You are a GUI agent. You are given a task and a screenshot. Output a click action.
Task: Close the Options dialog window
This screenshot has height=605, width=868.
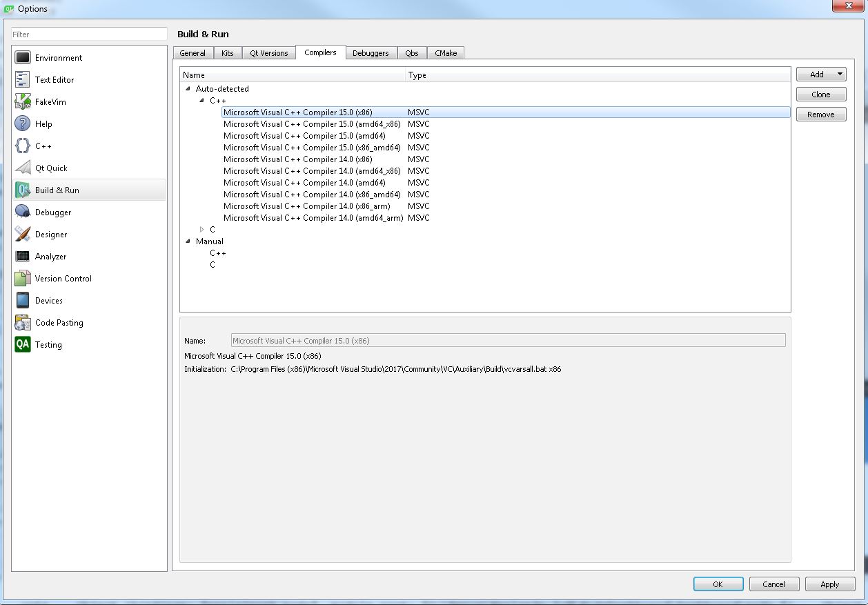tap(849, 6)
